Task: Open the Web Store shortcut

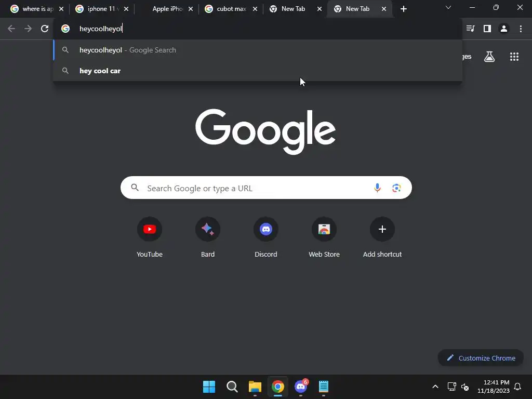Action: pyautogui.click(x=324, y=237)
